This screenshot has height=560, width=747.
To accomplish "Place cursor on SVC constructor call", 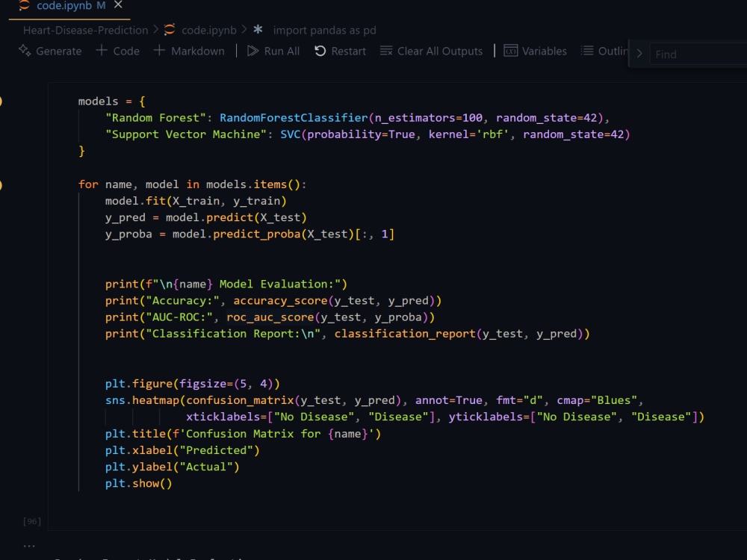I will (290, 134).
